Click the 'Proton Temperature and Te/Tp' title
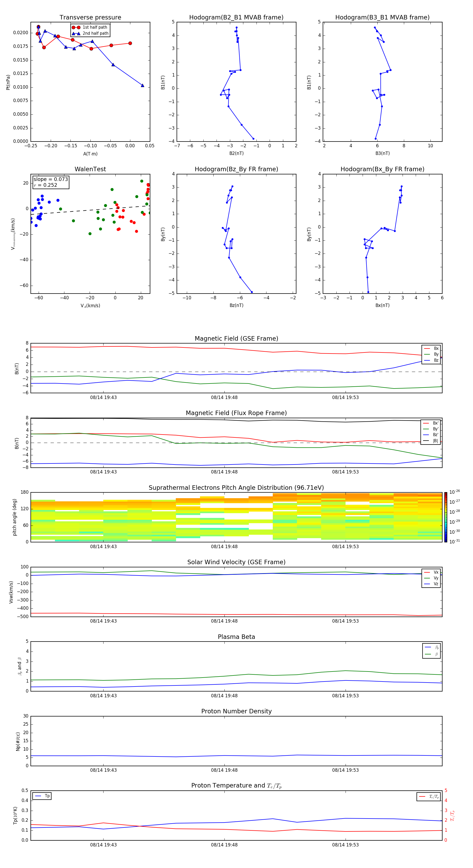Image resolution: width=473 pixels, height=868 pixels. pyautogui.click(x=236, y=786)
